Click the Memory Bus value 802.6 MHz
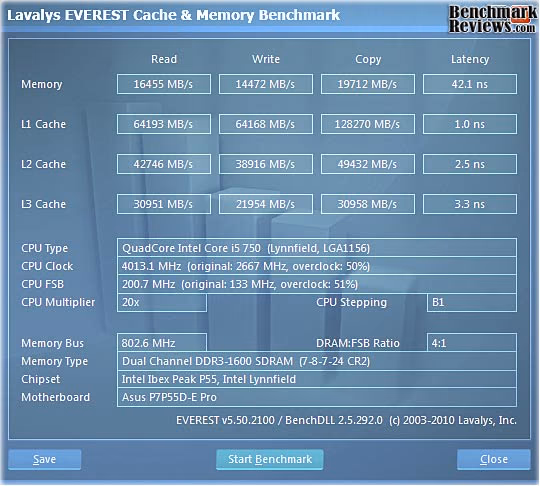Viewport: 540px width, 486px height. pos(162,343)
